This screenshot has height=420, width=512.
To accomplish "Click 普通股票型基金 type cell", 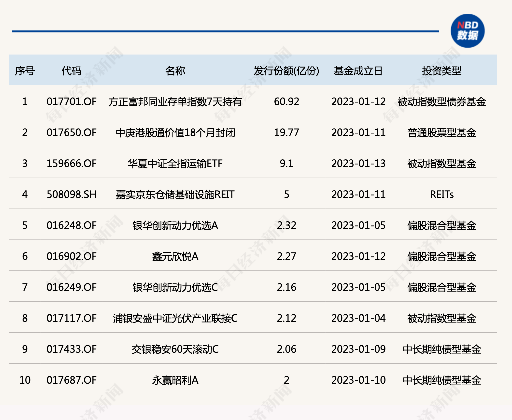I will pyautogui.click(x=441, y=133).
